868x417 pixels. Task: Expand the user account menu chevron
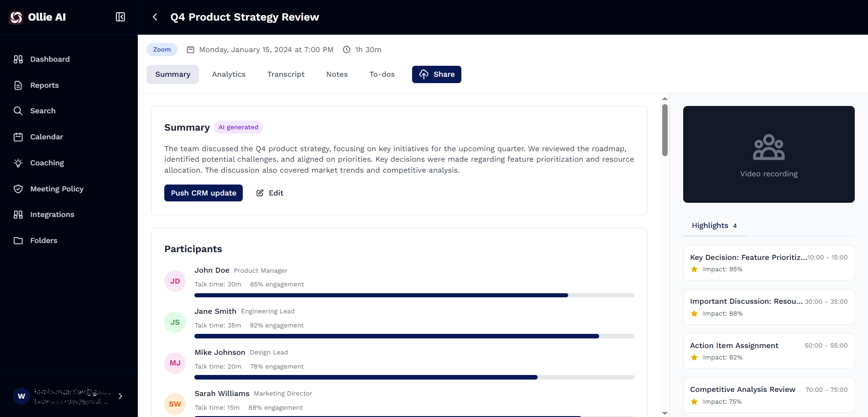[120, 396]
